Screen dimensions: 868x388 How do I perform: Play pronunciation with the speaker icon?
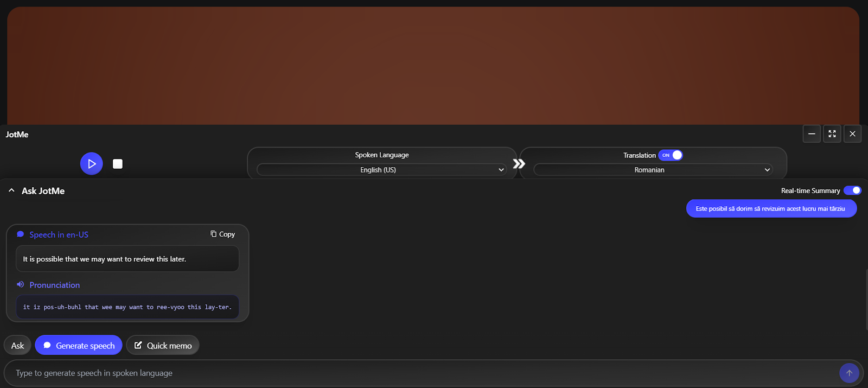(x=21, y=284)
